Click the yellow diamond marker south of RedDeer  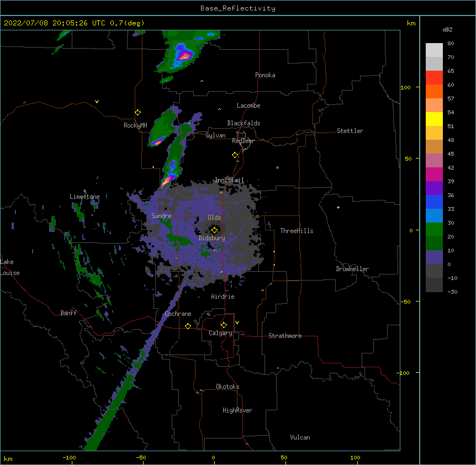235,155
